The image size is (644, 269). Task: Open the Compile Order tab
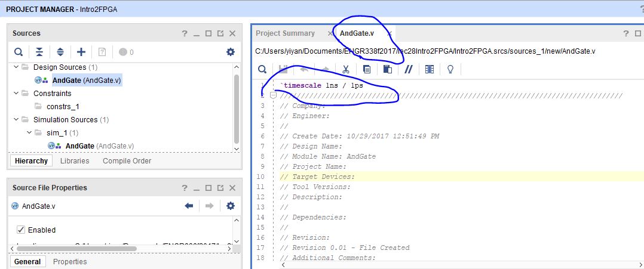[x=127, y=160]
